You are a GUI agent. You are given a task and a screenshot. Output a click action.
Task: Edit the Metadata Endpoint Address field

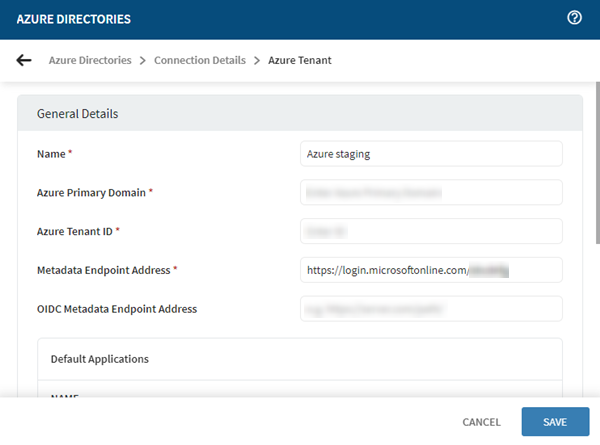point(431,270)
